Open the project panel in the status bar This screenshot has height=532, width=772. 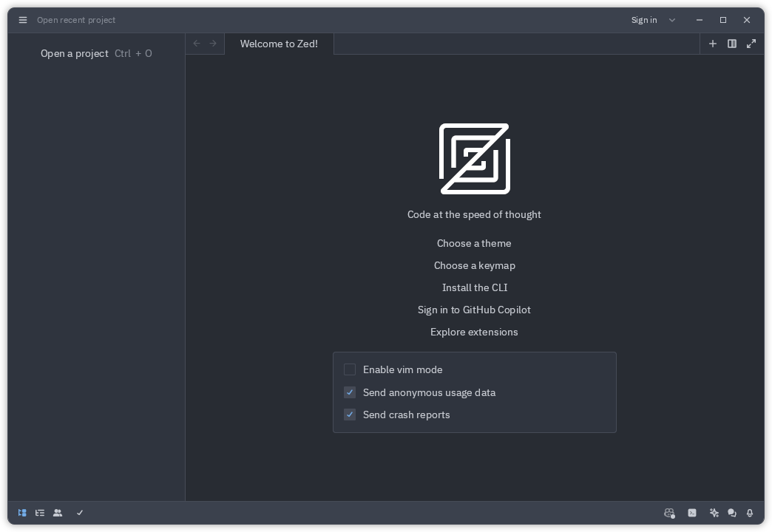tap(22, 513)
